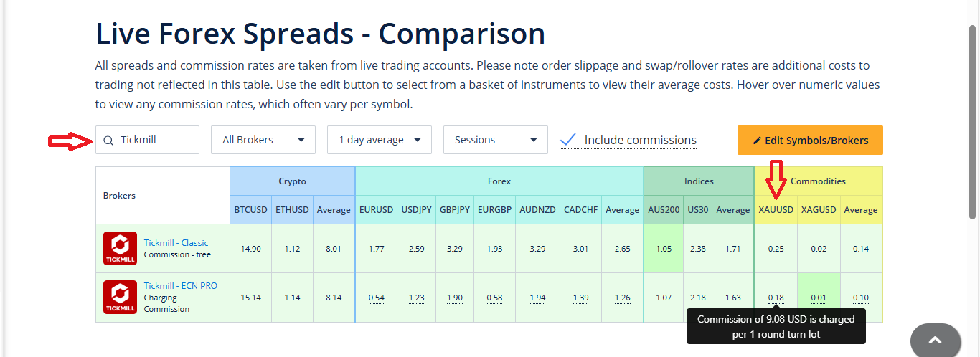Click Commodities average value 0.10
This screenshot has height=357, width=980.
click(861, 297)
